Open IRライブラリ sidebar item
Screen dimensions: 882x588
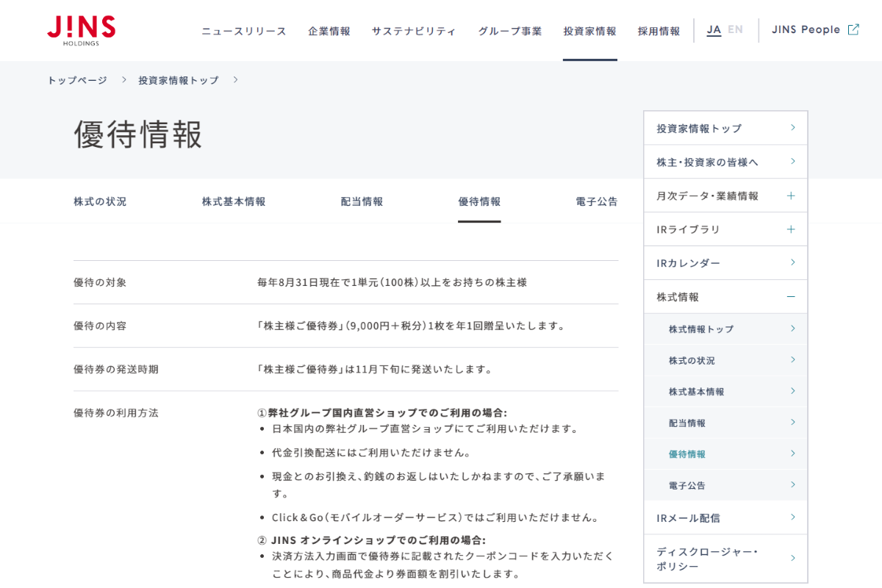[725, 229]
